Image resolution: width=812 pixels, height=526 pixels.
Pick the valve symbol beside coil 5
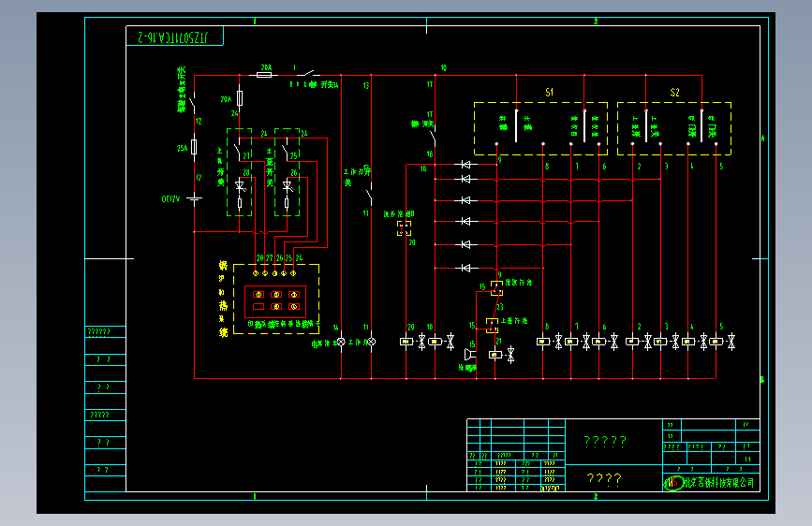coord(731,342)
